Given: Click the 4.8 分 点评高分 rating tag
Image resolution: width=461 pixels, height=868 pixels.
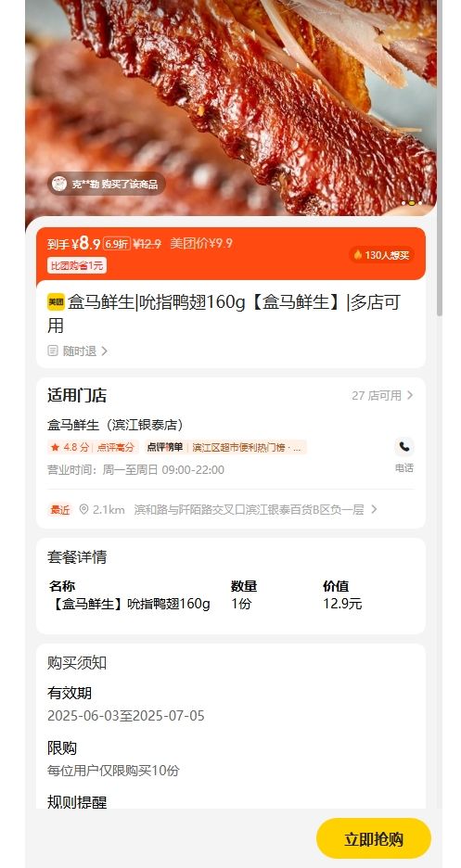Looking at the screenshot, I should click(93, 447).
